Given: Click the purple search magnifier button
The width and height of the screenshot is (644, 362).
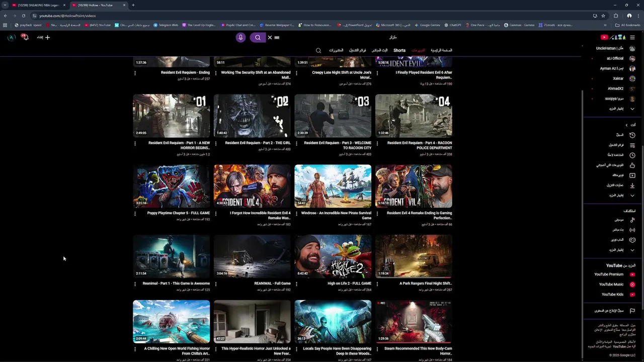Looking at the screenshot, I should (x=258, y=37).
